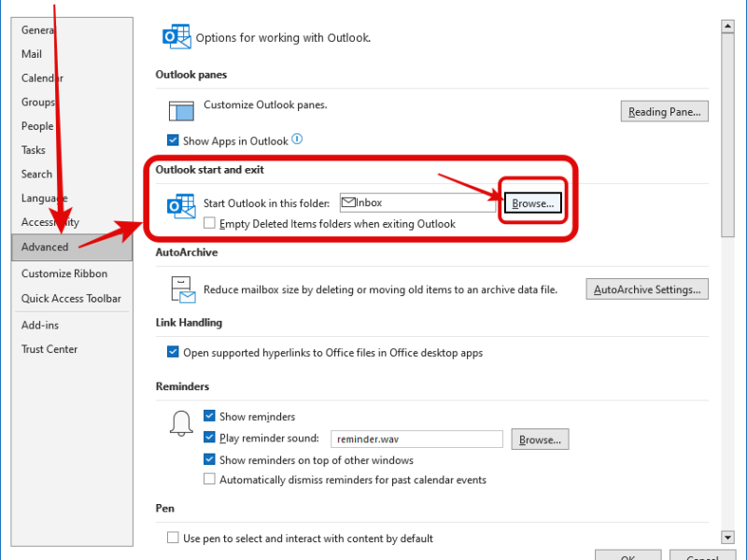Click the "Outlook panes" section heading
This screenshot has width=747, height=560.
coord(191,75)
